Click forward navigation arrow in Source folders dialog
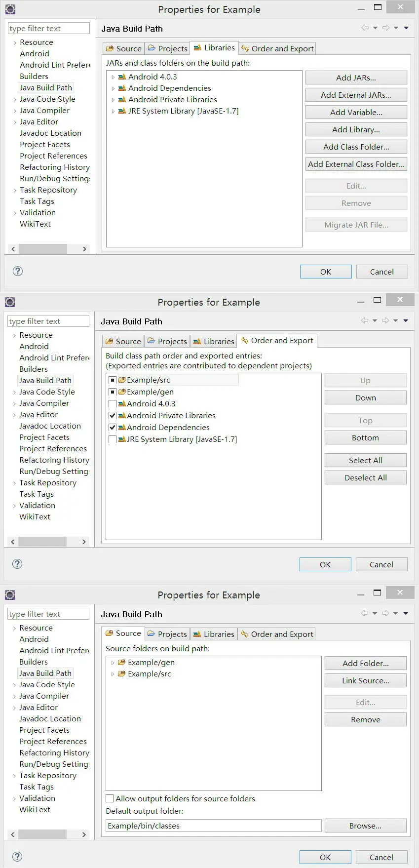 click(385, 614)
